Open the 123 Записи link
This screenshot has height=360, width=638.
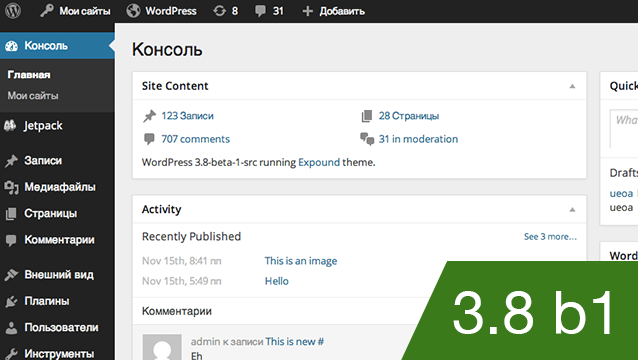point(188,116)
